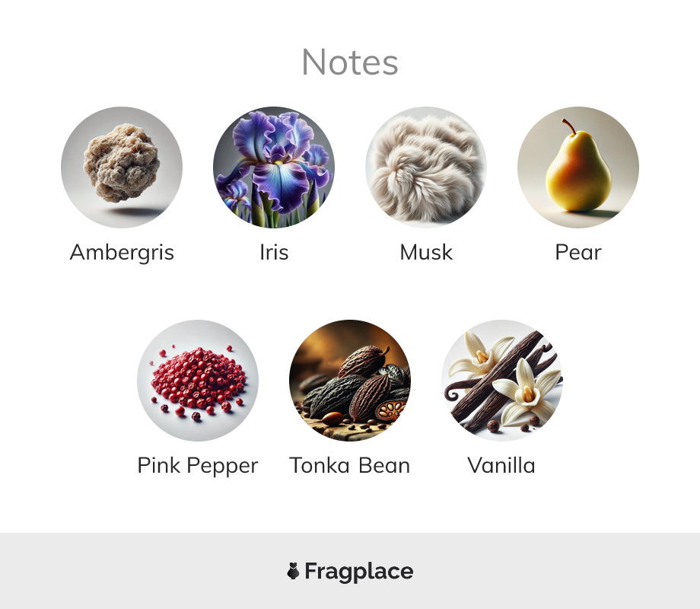
Task: Select the Pink Pepper image
Action: [198, 380]
